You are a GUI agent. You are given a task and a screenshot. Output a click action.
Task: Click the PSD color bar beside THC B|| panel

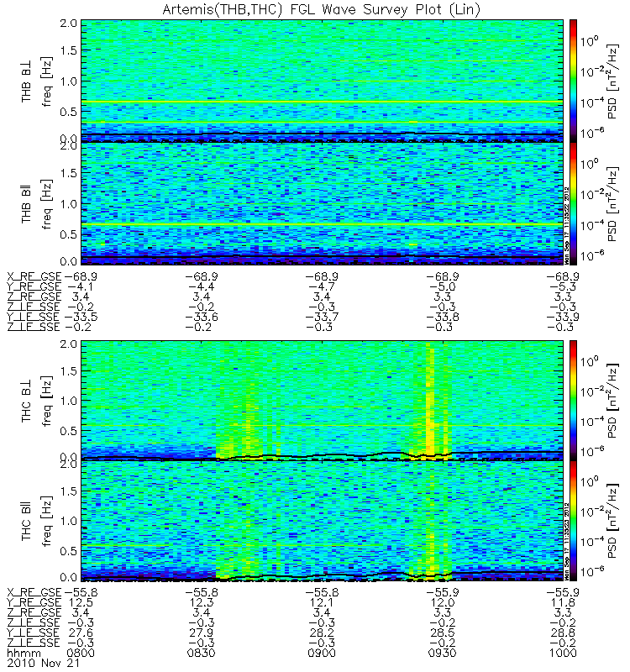[573, 521]
